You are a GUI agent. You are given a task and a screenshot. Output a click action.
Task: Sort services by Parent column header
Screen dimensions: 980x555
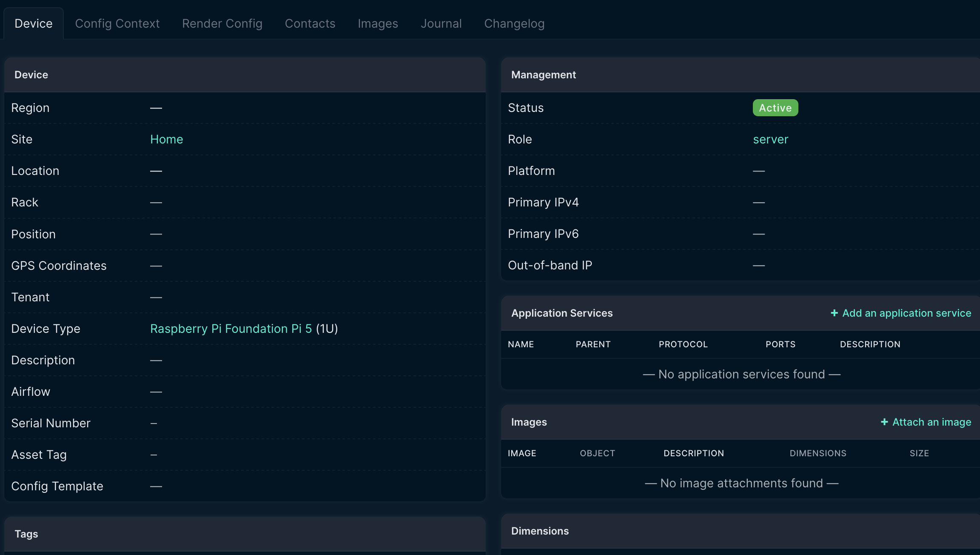[x=593, y=344]
